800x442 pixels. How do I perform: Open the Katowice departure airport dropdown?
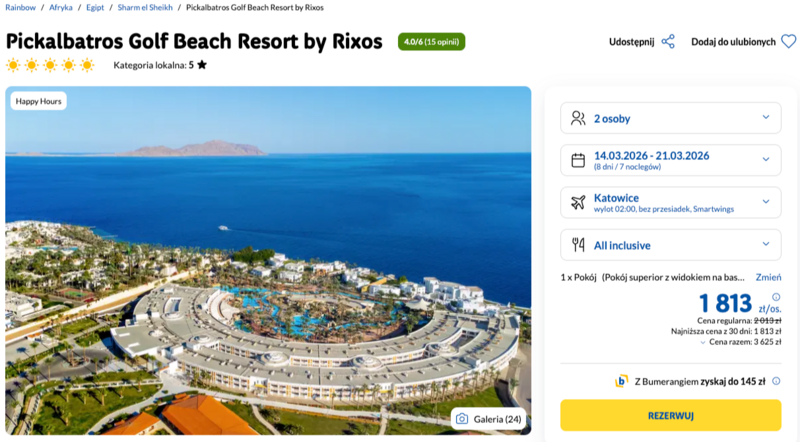pos(670,202)
